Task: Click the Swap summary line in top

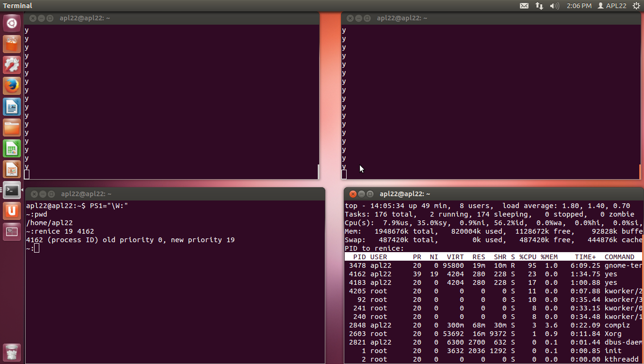Action: coord(493,240)
